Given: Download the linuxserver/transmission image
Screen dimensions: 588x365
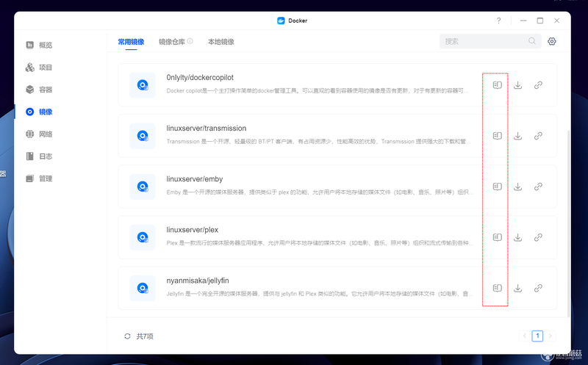Looking at the screenshot, I should pos(518,136).
